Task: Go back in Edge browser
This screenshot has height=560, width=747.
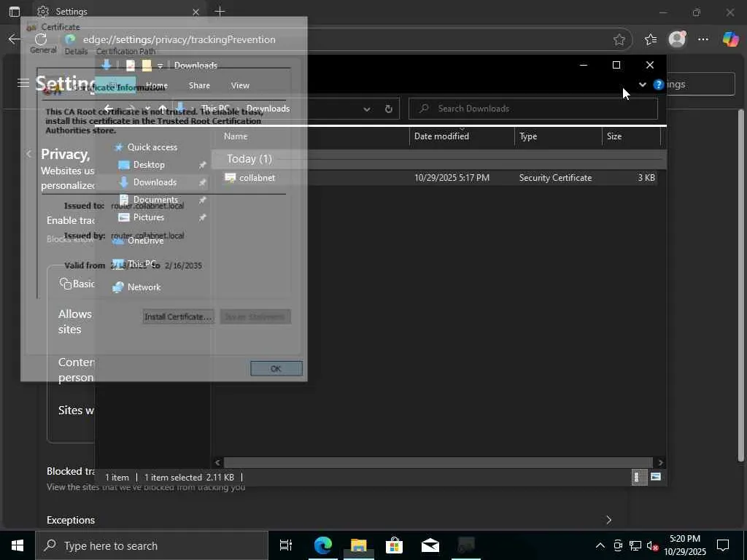Action: click(x=15, y=39)
